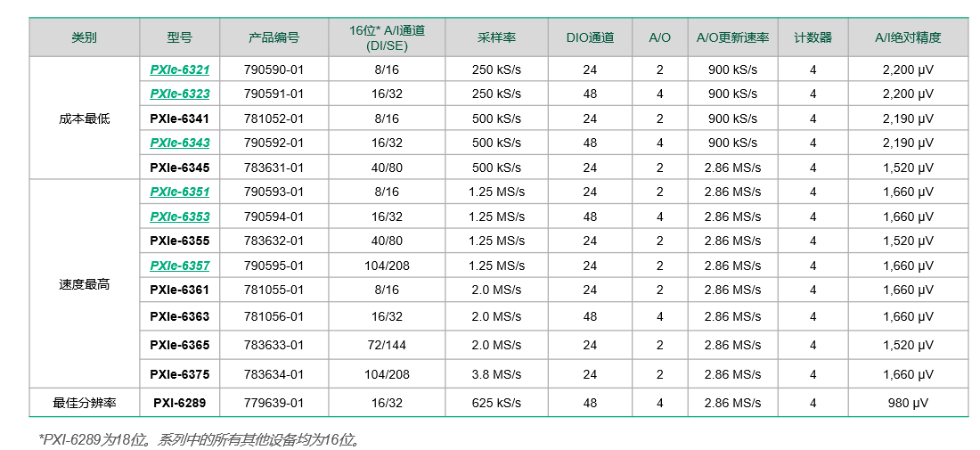Image resolution: width=980 pixels, height=450 pixels.
Task: Click the PXIe-6345 model cell
Action: (179, 168)
